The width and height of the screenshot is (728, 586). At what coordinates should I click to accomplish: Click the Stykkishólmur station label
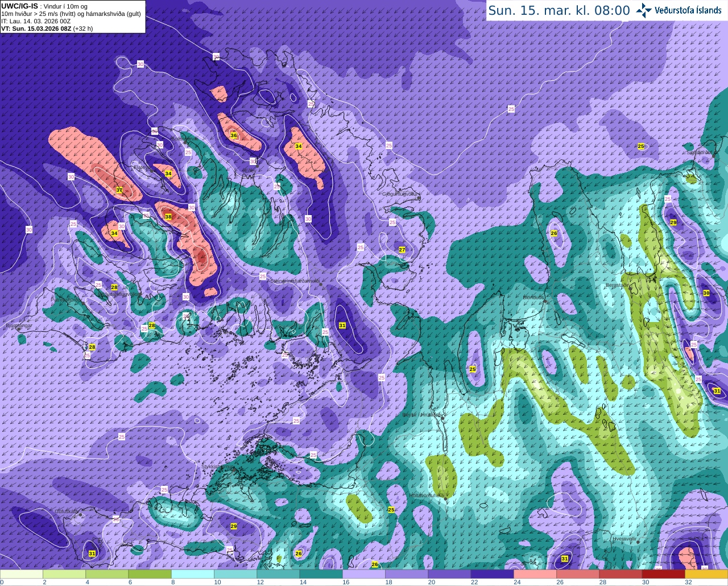click(218, 467)
